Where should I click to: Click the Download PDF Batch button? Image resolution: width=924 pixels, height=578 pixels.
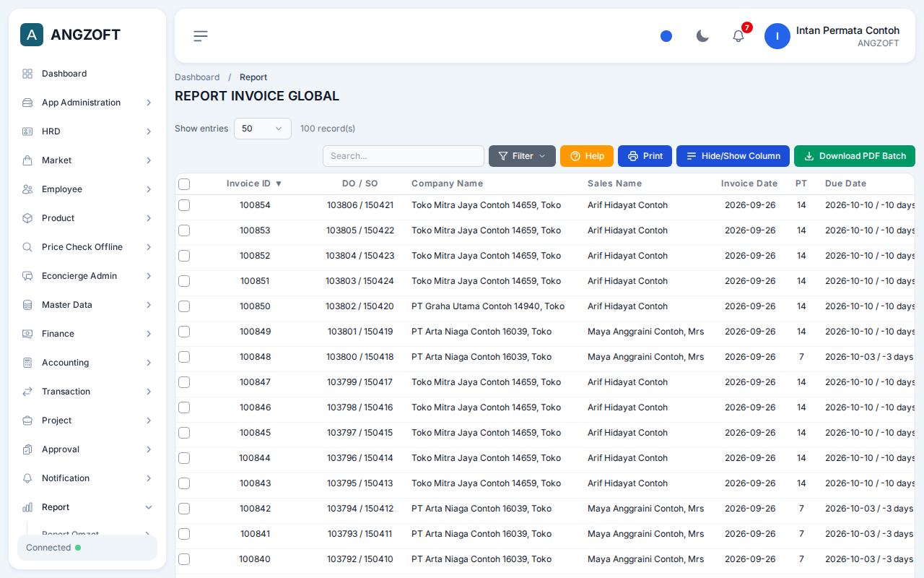click(x=855, y=156)
